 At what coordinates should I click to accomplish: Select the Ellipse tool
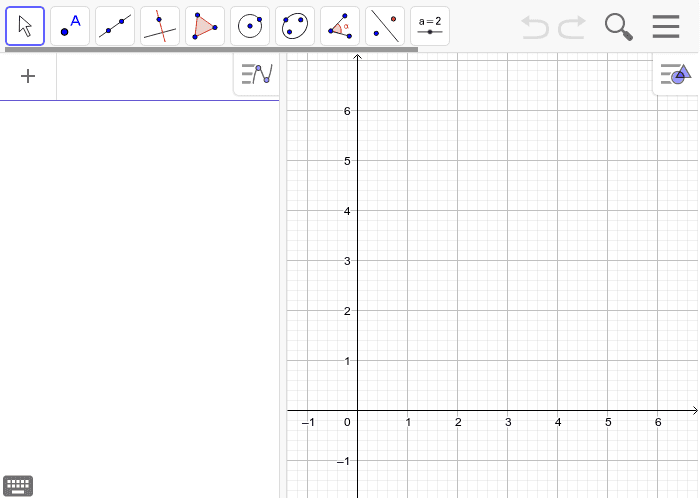295,26
